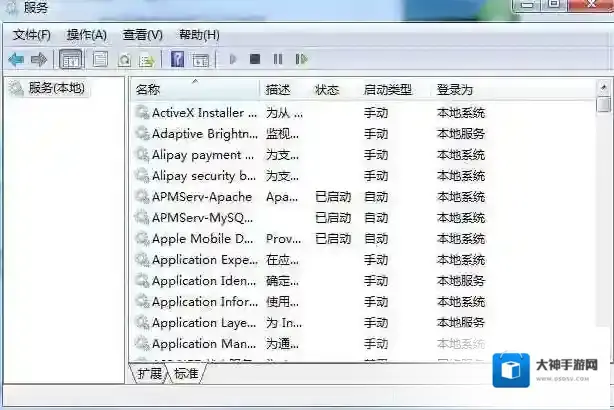Screen dimensions: 614x410
Task: Click the Pause Service icon
Action: tap(278, 59)
